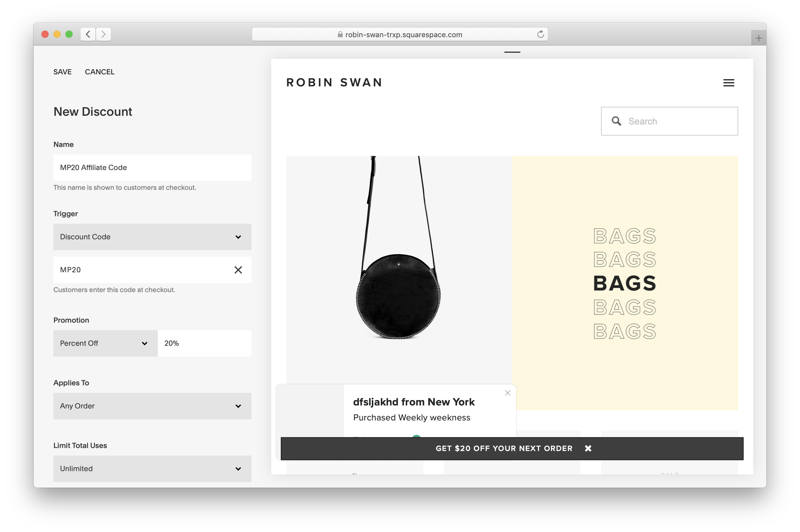Click the hamburger menu icon
The height and width of the screenshot is (532, 800).
pos(729,82)
